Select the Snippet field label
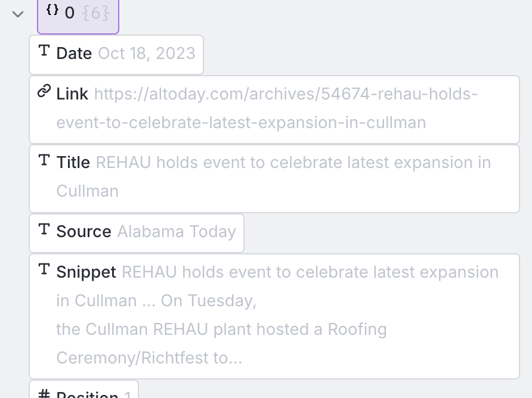The image size is (532, 398). (x=86, y=272)
